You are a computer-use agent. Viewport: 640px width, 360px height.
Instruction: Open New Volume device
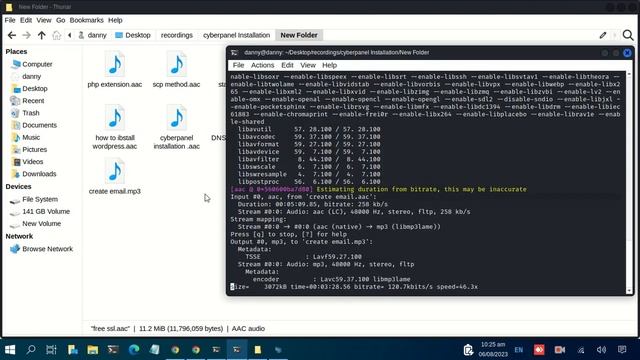[x=41, y=224]
